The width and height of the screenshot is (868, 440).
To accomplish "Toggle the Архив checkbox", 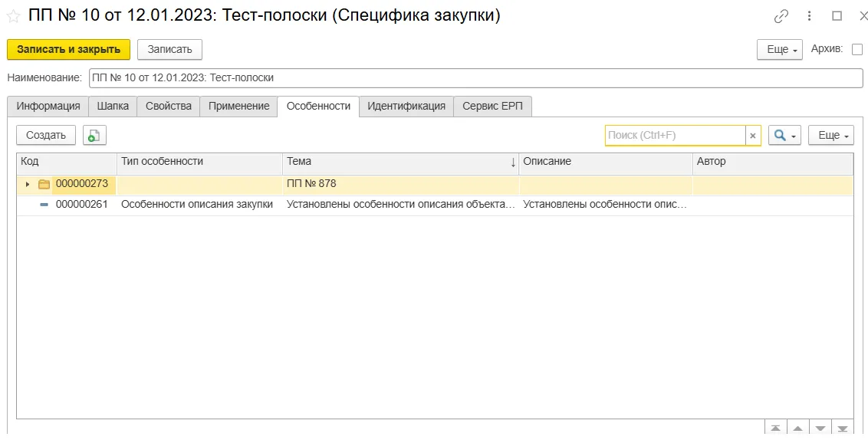I will [857, 49].
